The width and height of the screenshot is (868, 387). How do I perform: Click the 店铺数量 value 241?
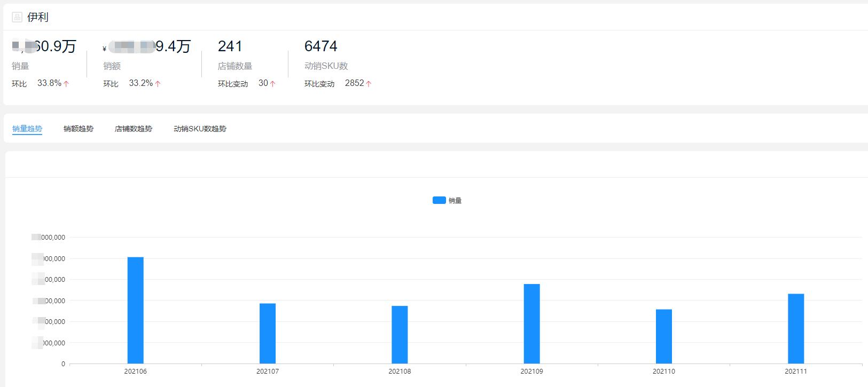(x=230, y=46)
